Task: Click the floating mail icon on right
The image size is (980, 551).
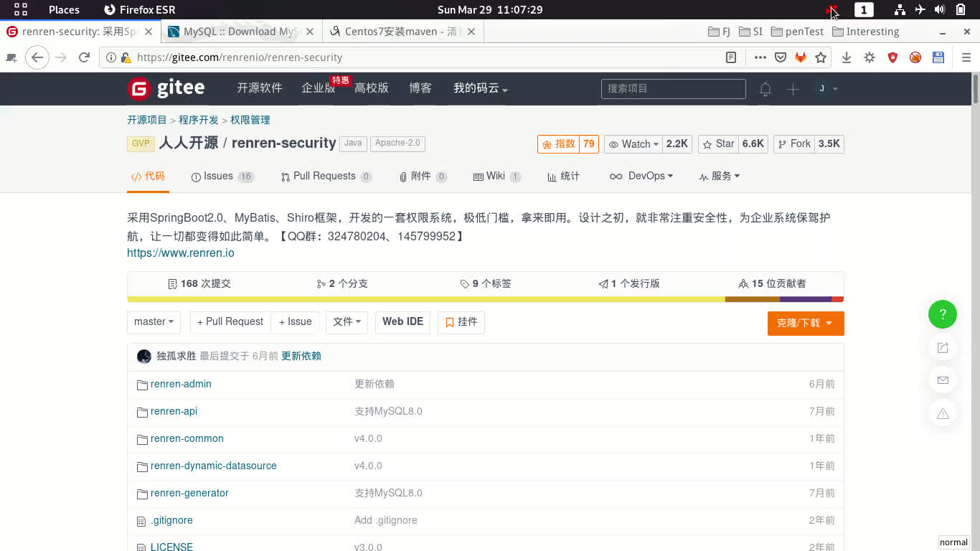Action: [x=943, y=380]
